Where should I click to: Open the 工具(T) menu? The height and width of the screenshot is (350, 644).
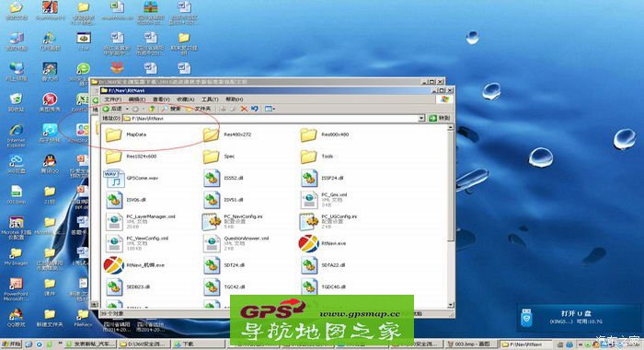[x=210, y=99]
